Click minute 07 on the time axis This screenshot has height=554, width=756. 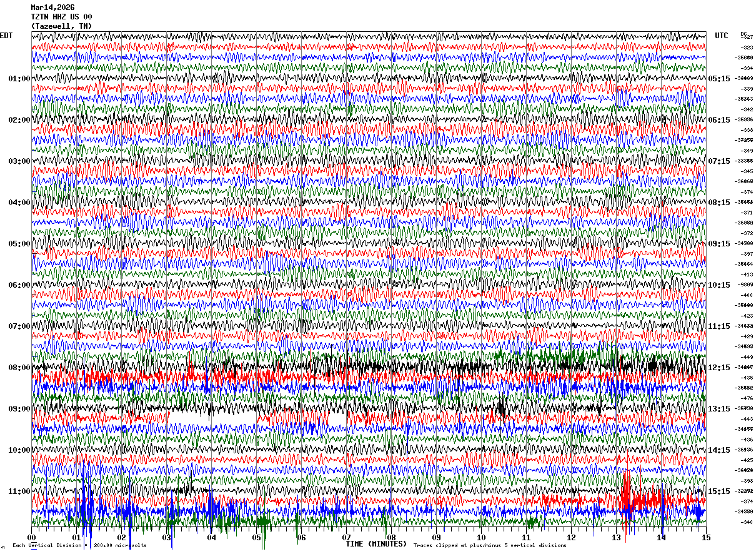(x=346, y=538)
